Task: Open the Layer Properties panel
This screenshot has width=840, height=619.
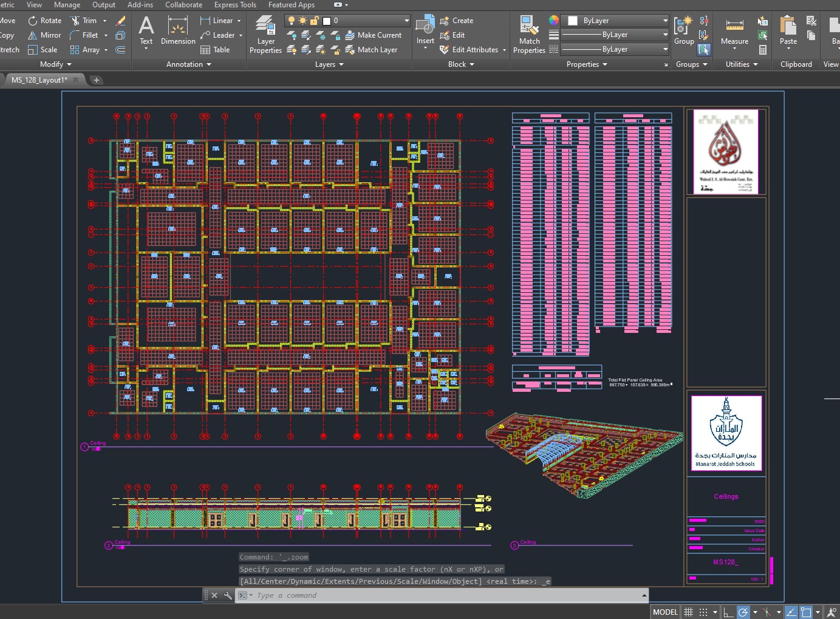Action: 265,35
